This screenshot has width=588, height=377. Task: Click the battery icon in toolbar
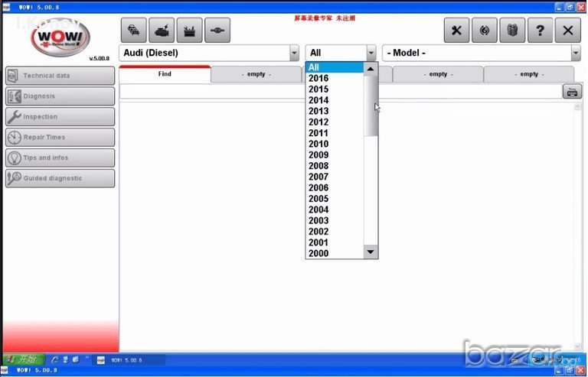[189, 30]
